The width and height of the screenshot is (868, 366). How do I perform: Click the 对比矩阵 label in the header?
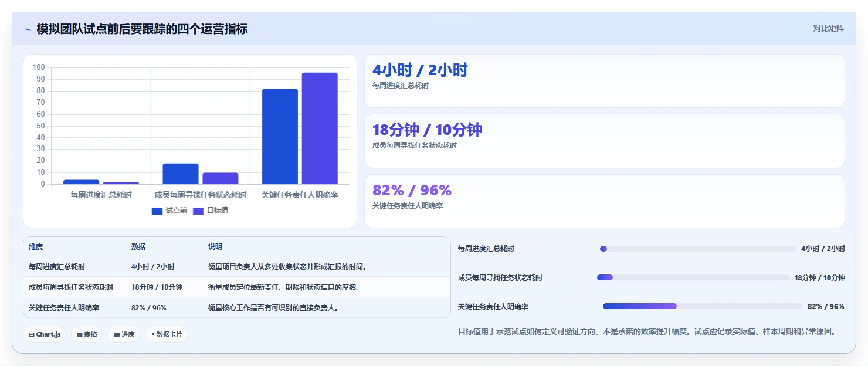829,28
